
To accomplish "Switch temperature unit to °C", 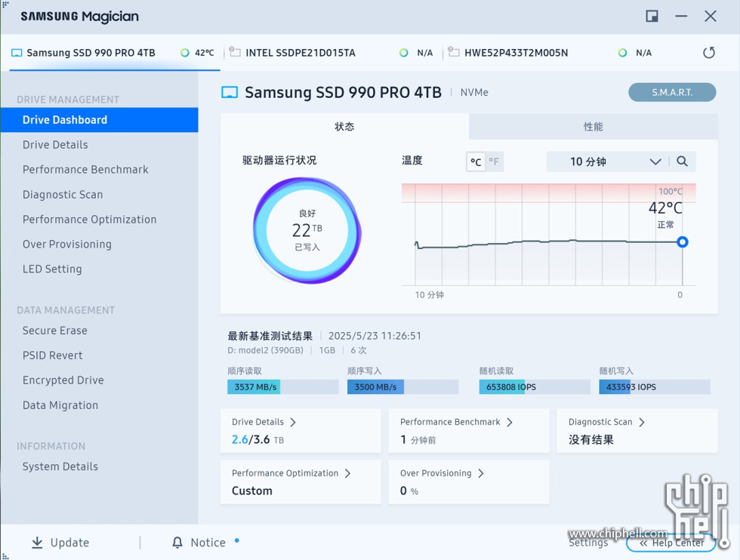I will coord(476,162).
